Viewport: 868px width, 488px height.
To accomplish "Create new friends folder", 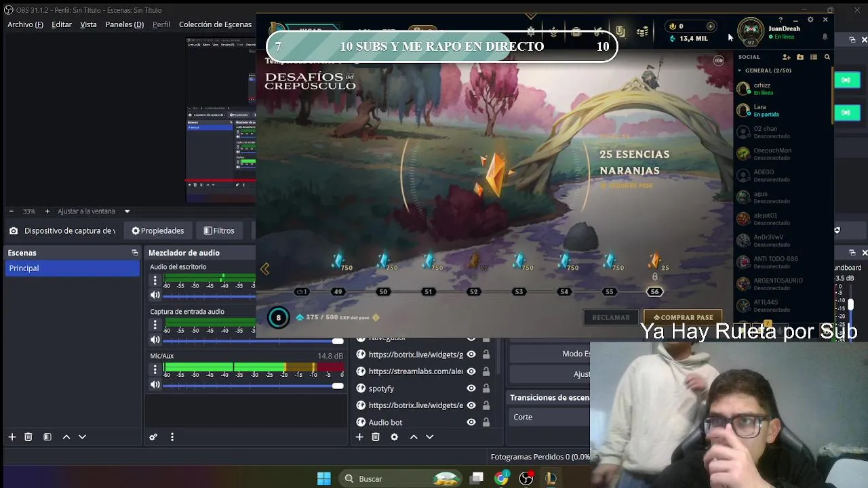I will point(800,57).
